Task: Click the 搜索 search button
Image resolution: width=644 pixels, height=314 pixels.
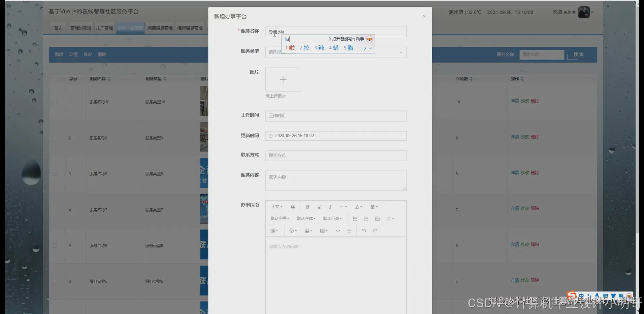Action: click(x=578, y=55)
